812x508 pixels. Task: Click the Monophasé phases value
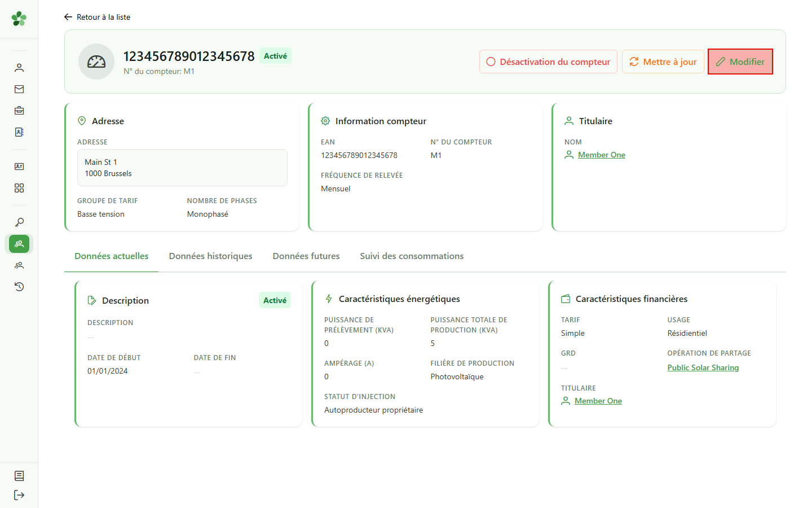click(208, 214)
